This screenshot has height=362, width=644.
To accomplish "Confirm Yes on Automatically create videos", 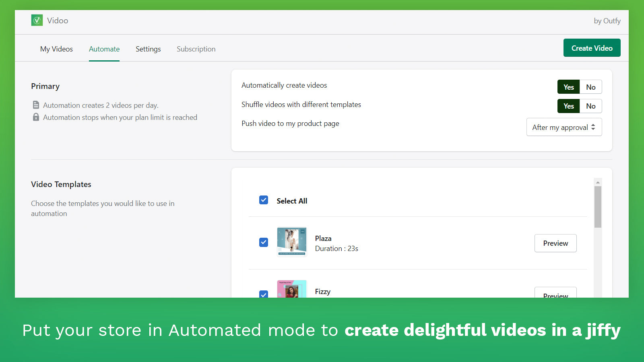I will tap(568, 86).
